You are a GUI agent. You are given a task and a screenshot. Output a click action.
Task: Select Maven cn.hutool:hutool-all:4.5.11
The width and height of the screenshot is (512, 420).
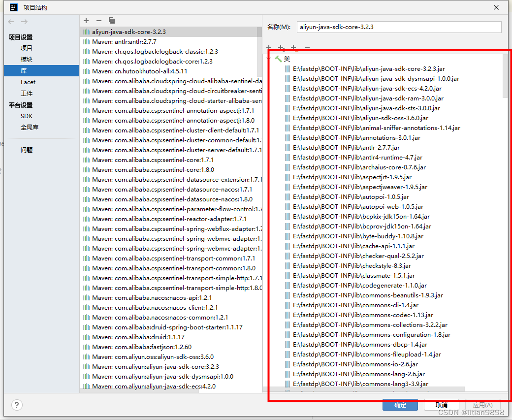coord(171,71)
